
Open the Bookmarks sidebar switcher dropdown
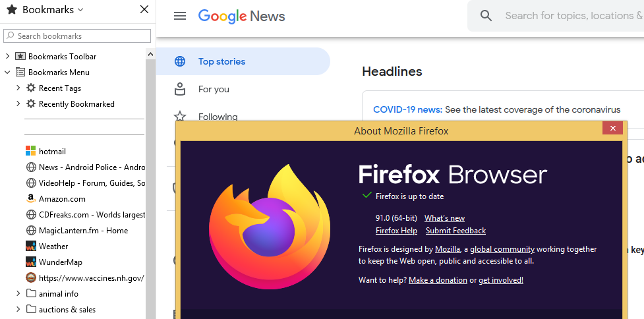[x=80, y=9]
